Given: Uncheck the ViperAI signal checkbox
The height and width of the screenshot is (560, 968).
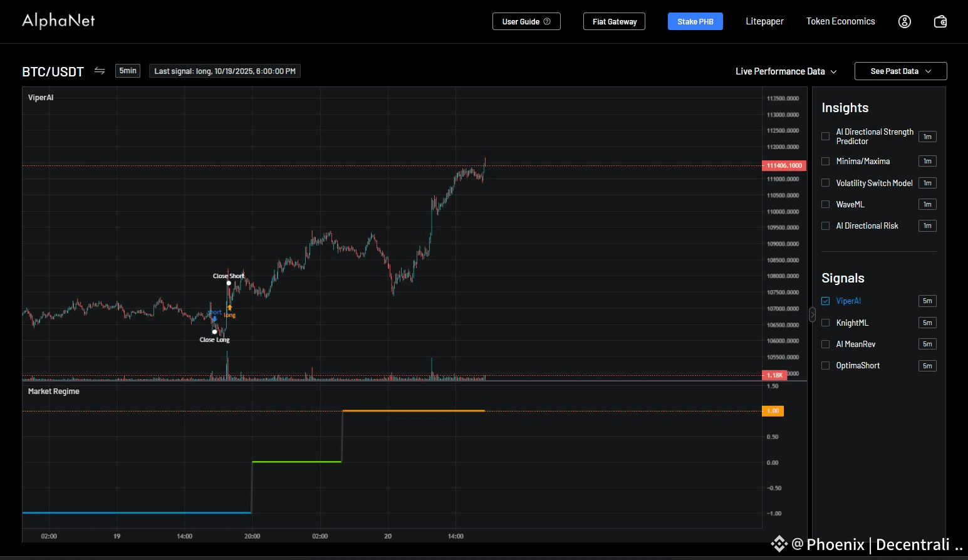Looking at the screenshot, I should click(x=825, y=301).
